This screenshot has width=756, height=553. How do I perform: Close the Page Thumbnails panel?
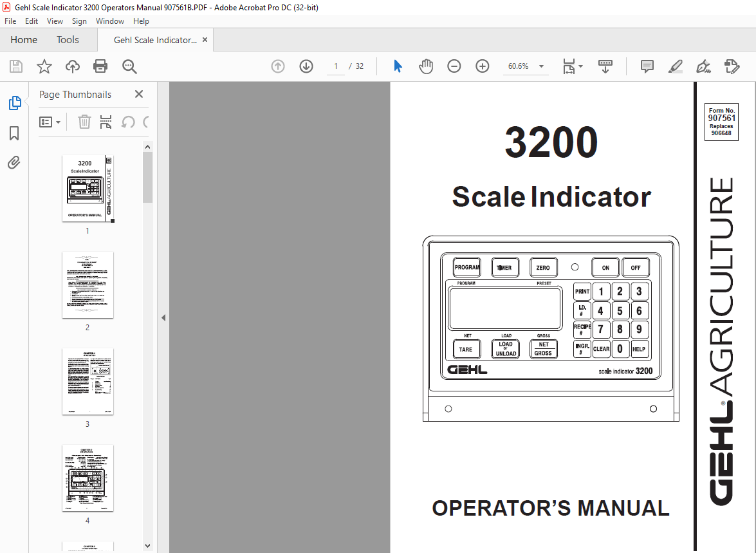pos(139,94)
